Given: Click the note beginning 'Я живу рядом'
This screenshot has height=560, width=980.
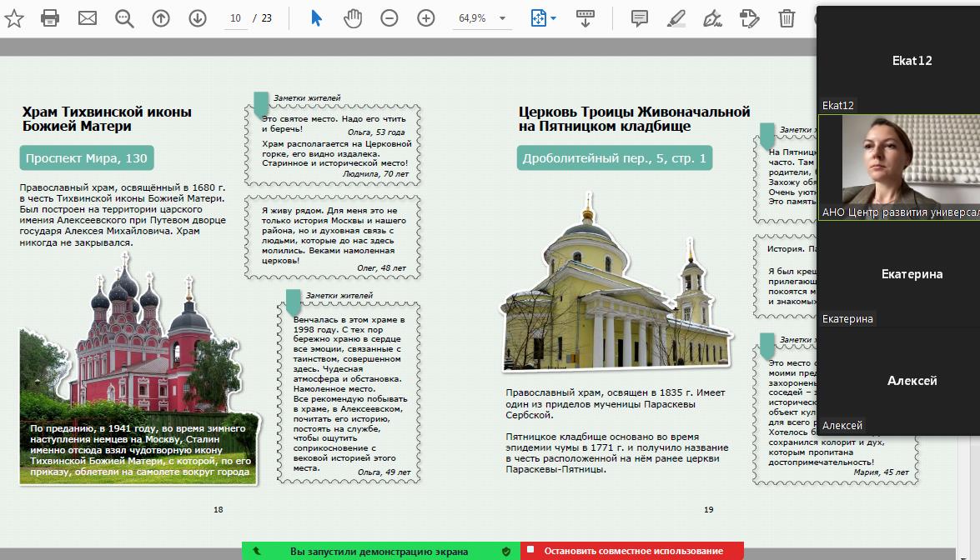Looking at the screenshot, I should (333, 235).
